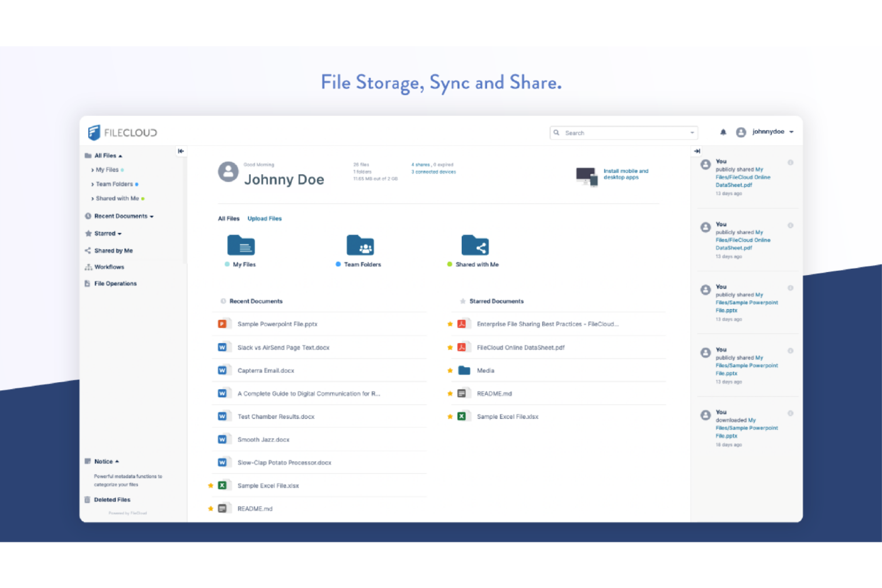Open the johnnydoe account dropdown
The image size is (882, 588).
pyautogui.click(x=770, y=132)
